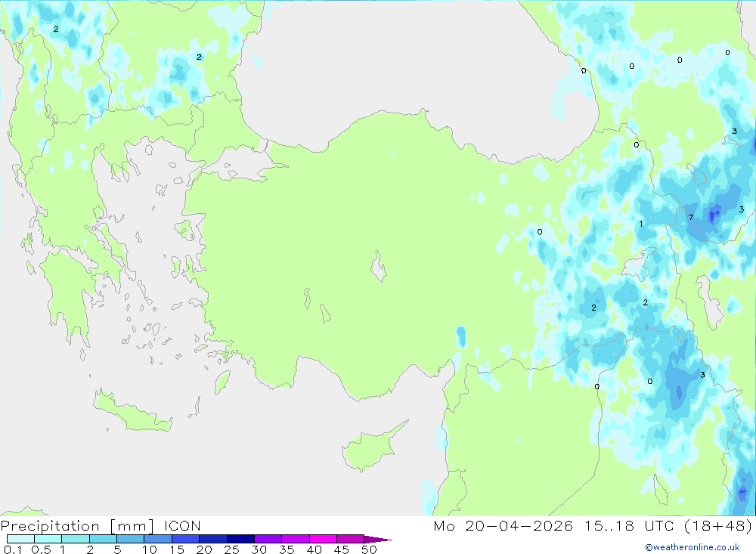Select the 5–10 mm legend color swatch
The height and width of the screenshot is (554, 756).
[x=131, y=539]
